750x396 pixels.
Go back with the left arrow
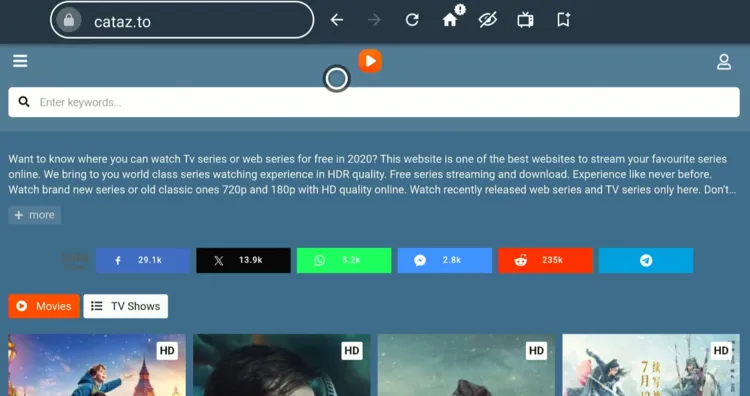click(x=337, y=20)
